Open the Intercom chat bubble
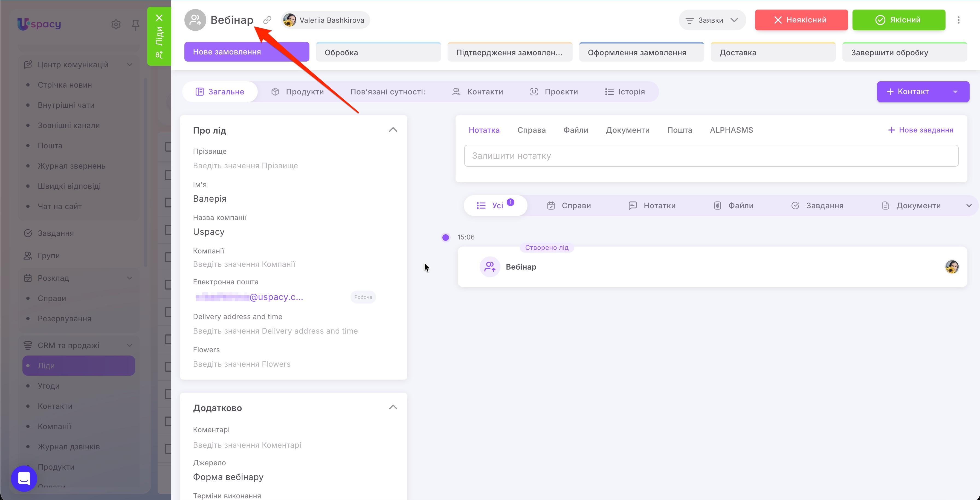The height and width of the screenshot is (500, 980). click(x=24, y=478)
